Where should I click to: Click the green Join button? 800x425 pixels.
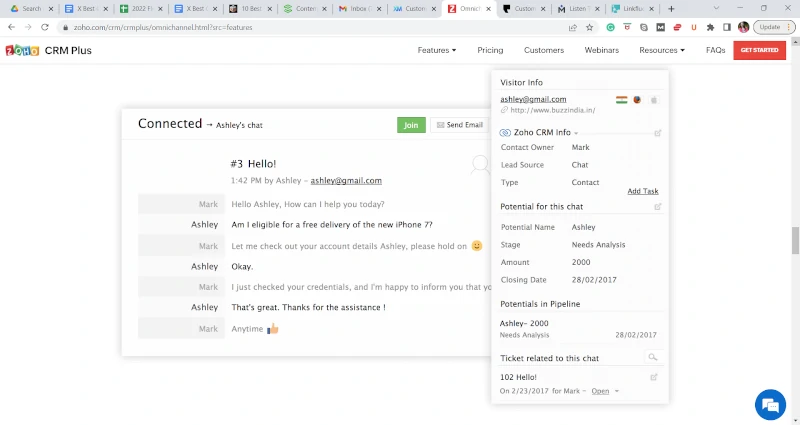(411, 125)
